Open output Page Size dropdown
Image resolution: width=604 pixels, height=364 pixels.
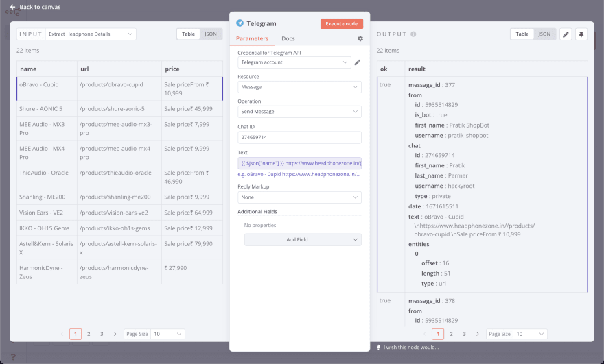point(530,334)
